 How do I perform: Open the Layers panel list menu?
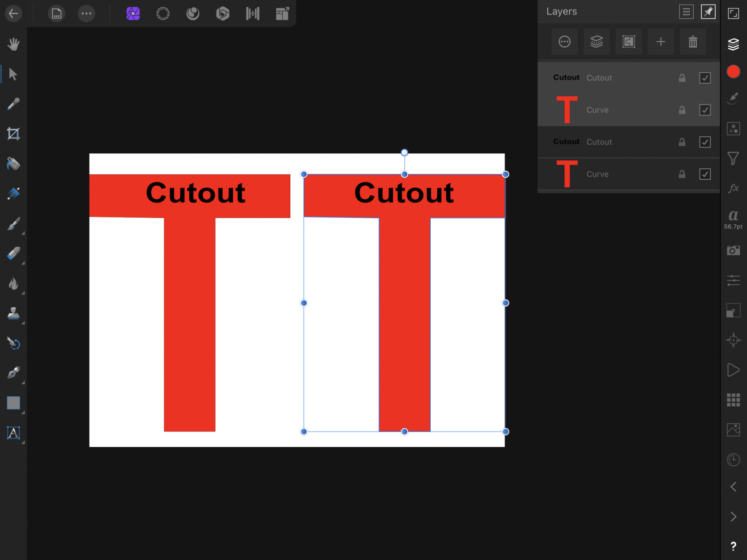pyautogui.click(x=686, y=11)
